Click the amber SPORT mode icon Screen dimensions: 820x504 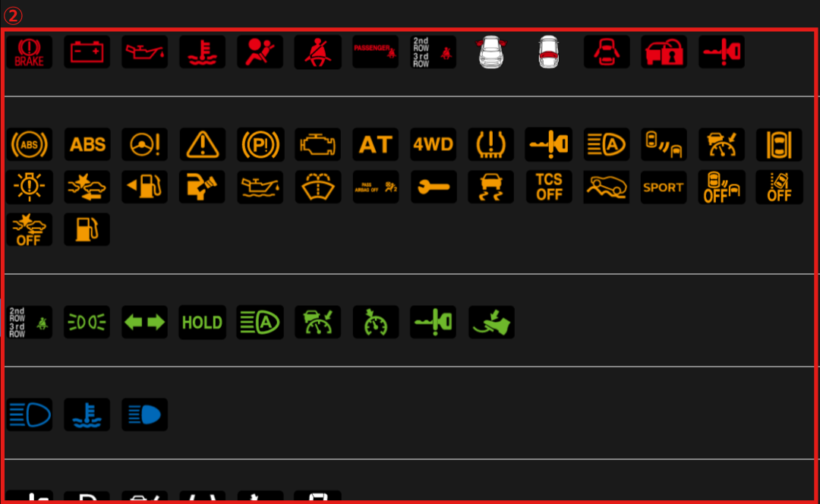point(664,187)
